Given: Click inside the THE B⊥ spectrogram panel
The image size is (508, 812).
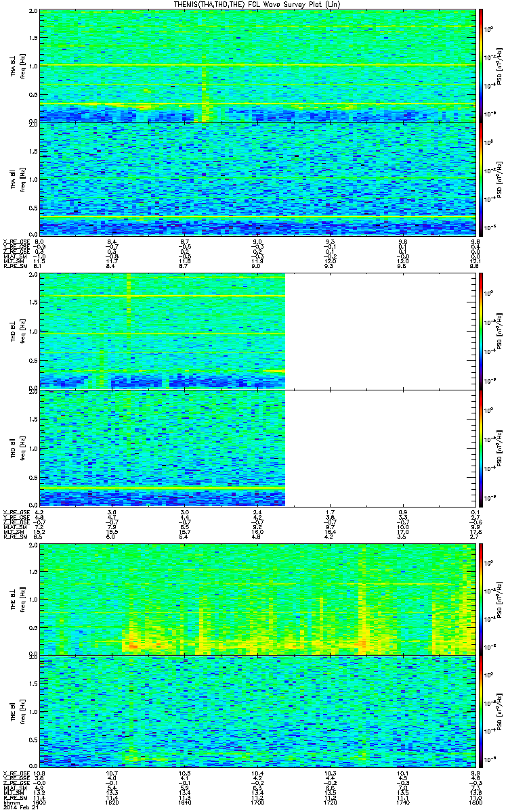Looking at the screenshot, I should pyautogui.click(x=257, y=599).
